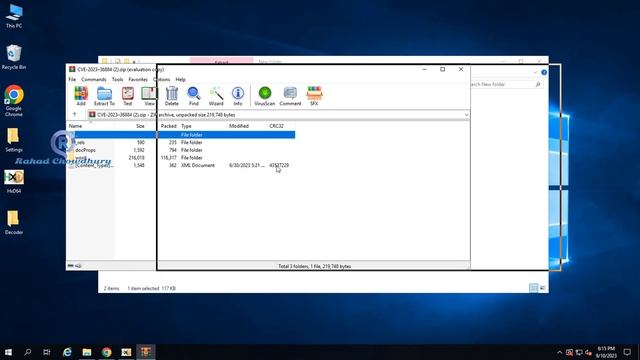Show hidden system tray icons chevron

[560, 352]
